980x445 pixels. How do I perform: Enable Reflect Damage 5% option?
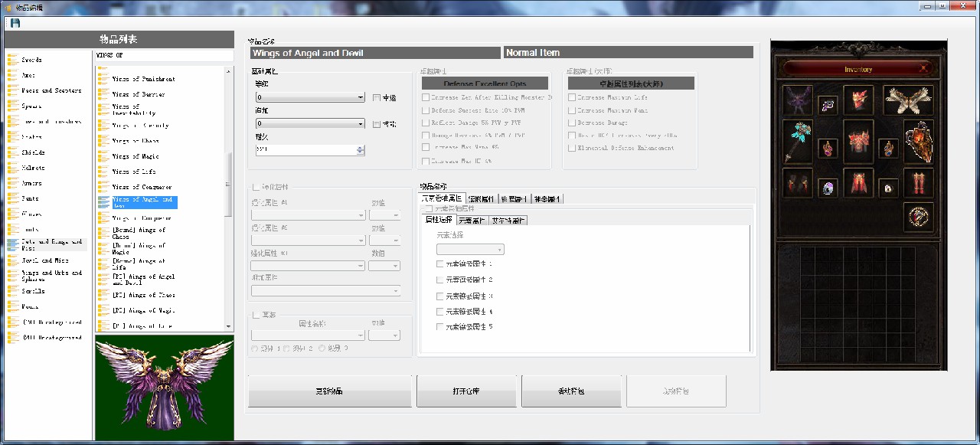tap(426, 123)
